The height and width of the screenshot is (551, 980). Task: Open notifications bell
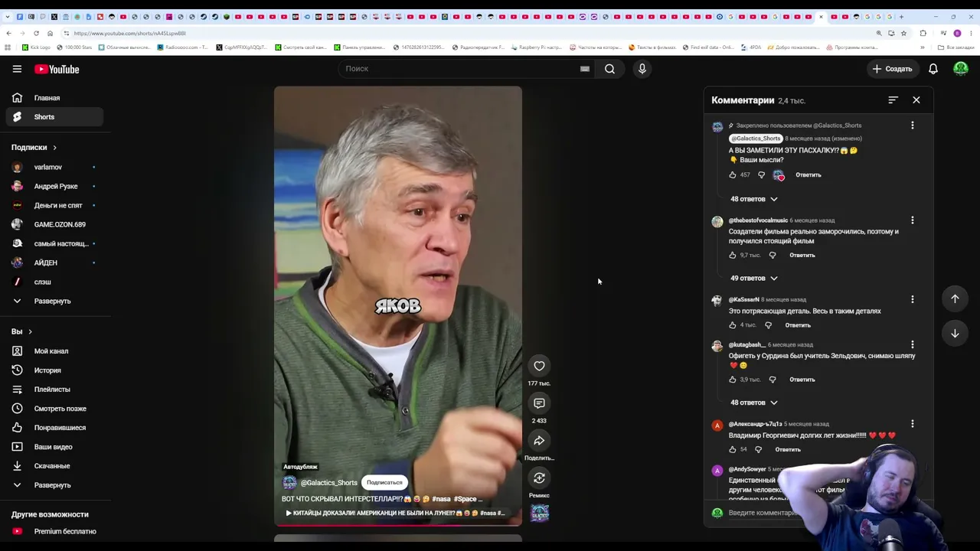pyautogui.click(x=933, y=69)
